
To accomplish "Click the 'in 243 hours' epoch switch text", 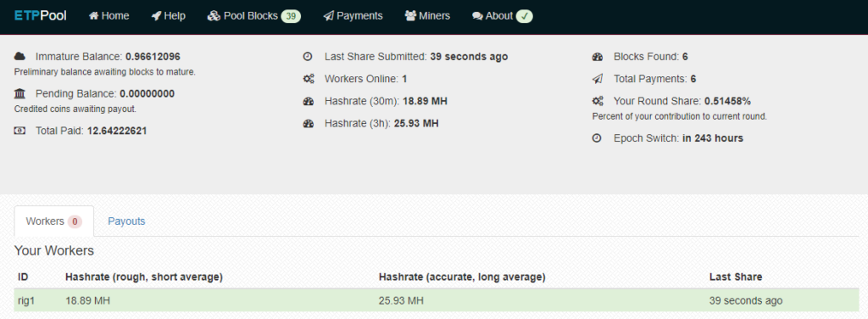I will click(x=712, y=138).
